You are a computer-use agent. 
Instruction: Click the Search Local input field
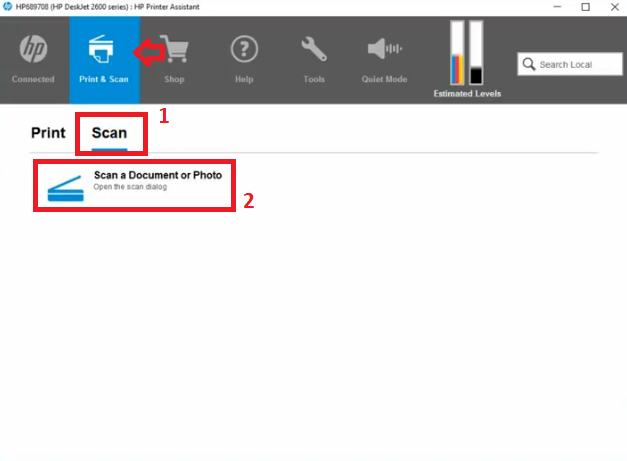pyautogui.click(x=570, y=64)
